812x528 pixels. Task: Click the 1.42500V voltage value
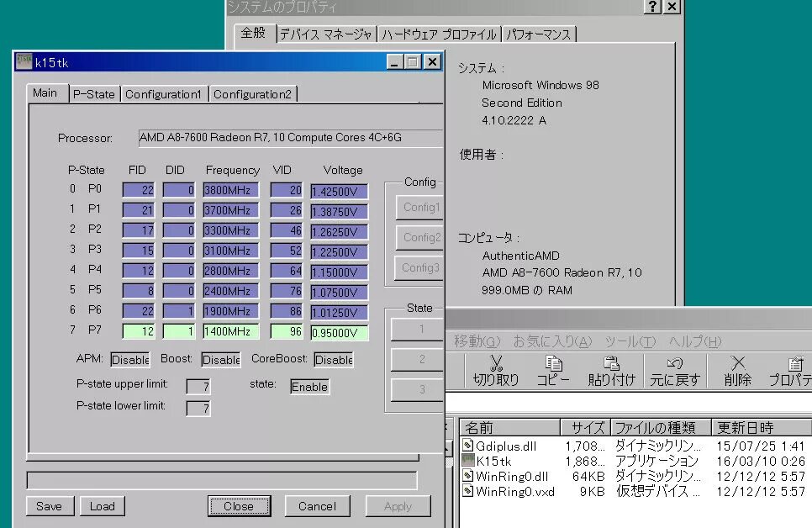click(x=340, y=191)
